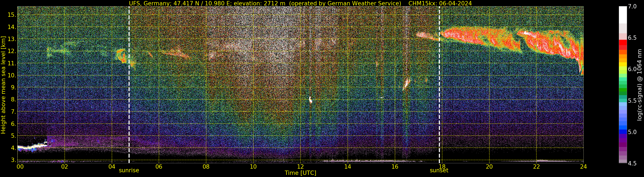
Task: Click the y-axis tick label '3.'
Action: point(13,160)
